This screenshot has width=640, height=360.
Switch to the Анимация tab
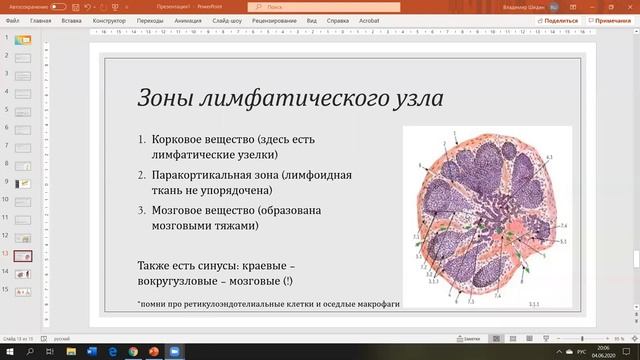coord(188,20)
